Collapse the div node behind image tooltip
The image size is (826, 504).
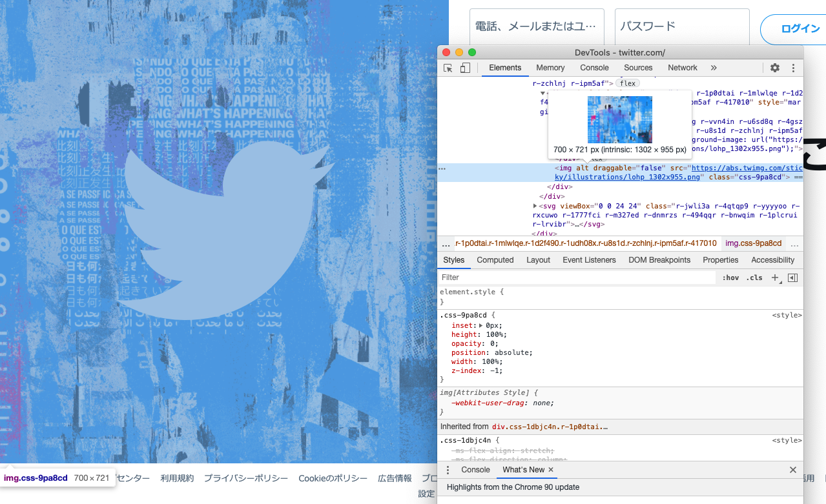point(543,94)
